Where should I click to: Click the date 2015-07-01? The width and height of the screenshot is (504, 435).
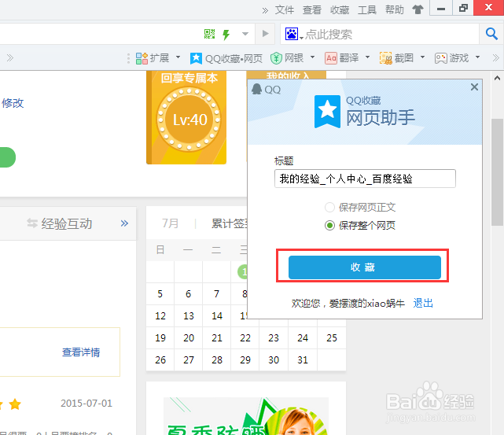86,404
